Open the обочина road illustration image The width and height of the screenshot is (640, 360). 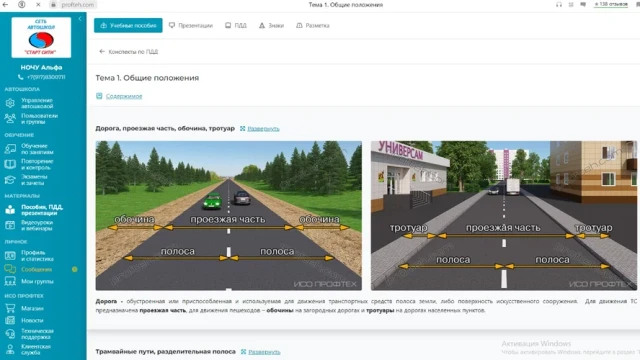pyautogui.click(x=229, y=216)
